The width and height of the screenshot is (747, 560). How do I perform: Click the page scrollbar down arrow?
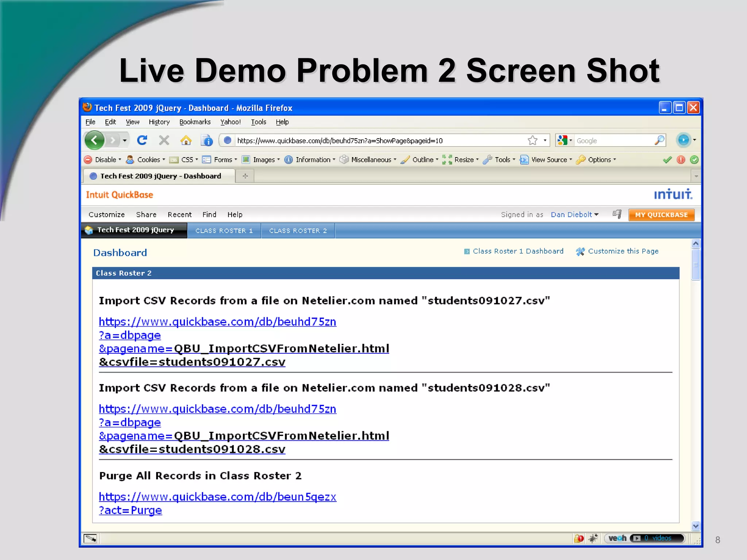pos(696,526)
